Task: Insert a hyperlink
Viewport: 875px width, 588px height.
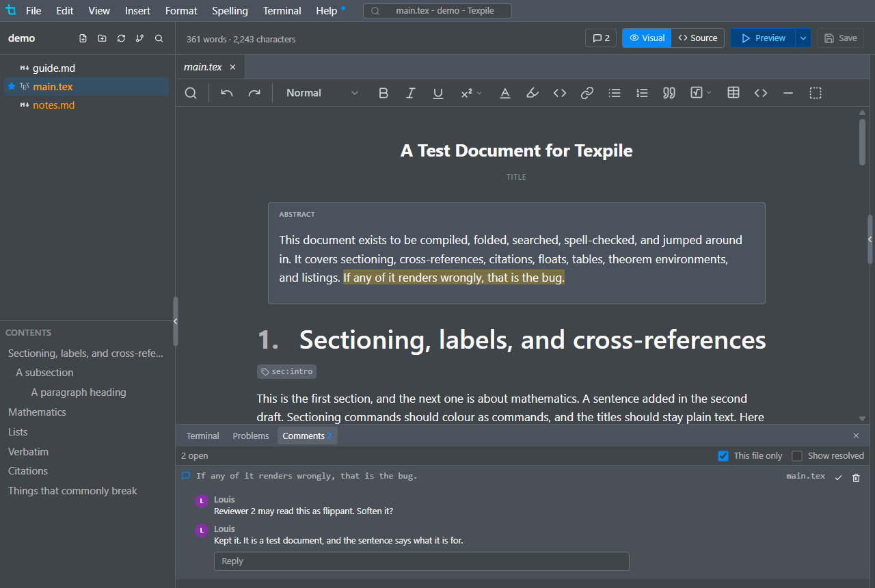Action: [587, 93]
